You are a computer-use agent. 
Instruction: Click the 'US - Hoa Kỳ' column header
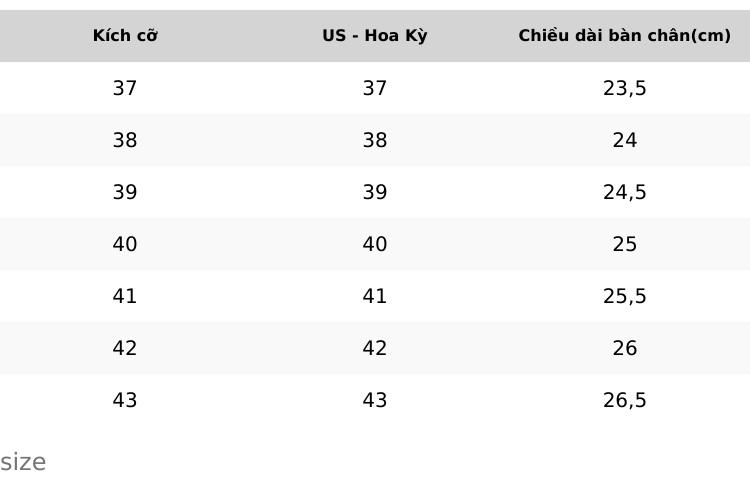(375, 35)
